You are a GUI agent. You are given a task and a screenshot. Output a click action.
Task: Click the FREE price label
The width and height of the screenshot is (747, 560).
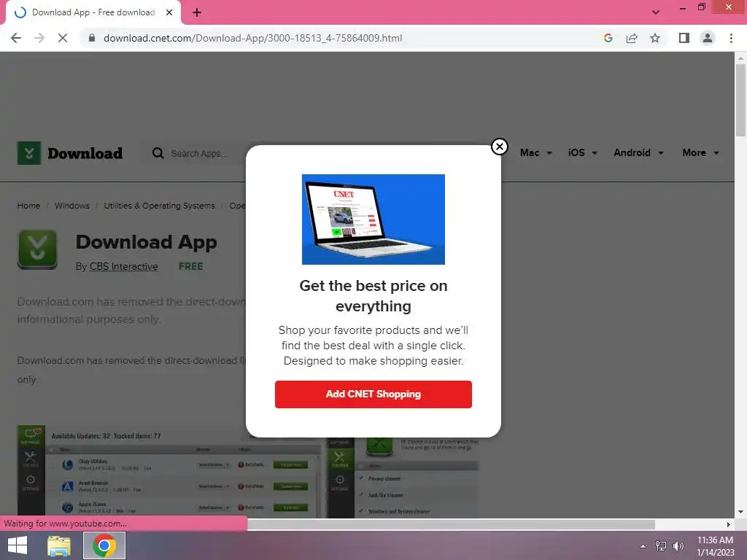pyautogui.click(x=190, y=267)
